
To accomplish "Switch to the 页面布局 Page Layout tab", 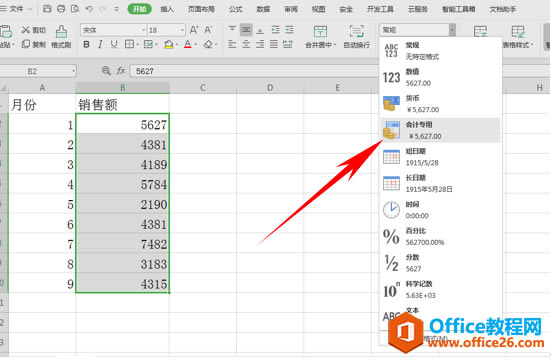I will point(201,9).
